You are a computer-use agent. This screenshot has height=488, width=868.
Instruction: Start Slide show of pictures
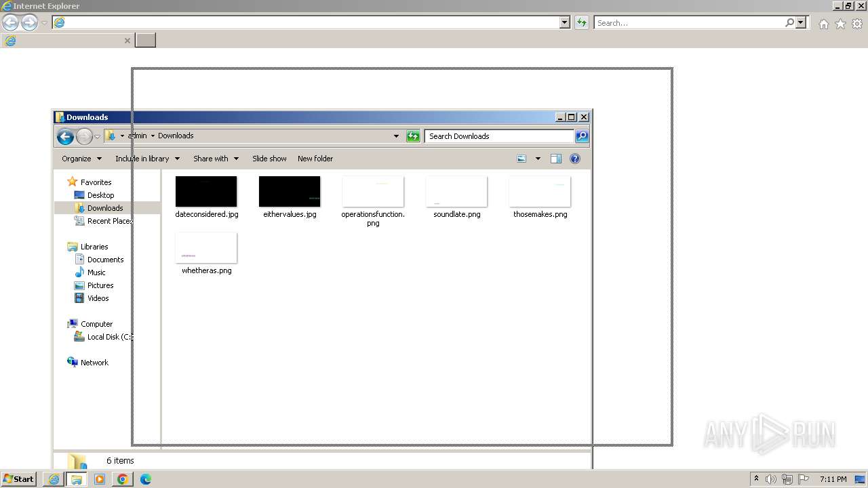(x=269, y=159)
